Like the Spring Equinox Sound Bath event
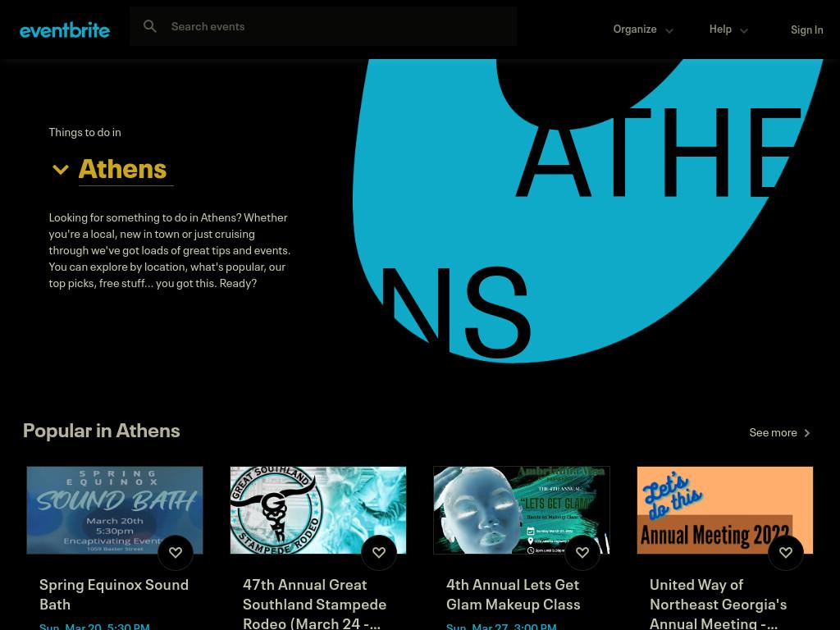The height and width of the screenshot is (630, 840). coord(176,552)
